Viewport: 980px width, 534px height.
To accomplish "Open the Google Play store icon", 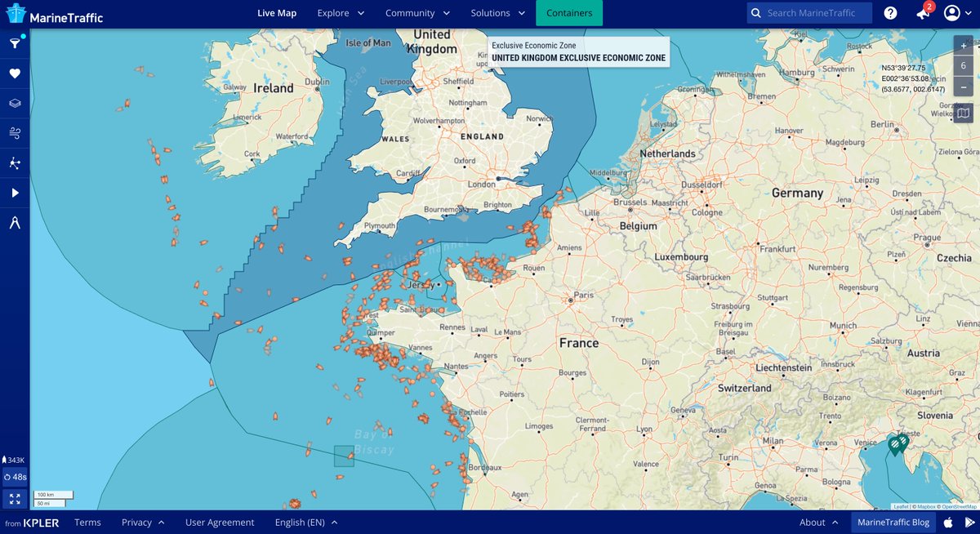I will click(969, 523).
